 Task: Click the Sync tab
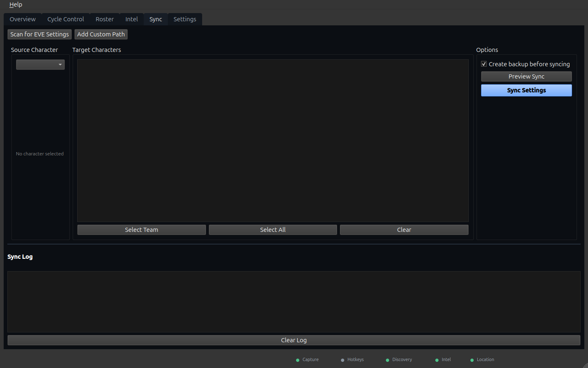pyautogui.click(x=156, y=19)
